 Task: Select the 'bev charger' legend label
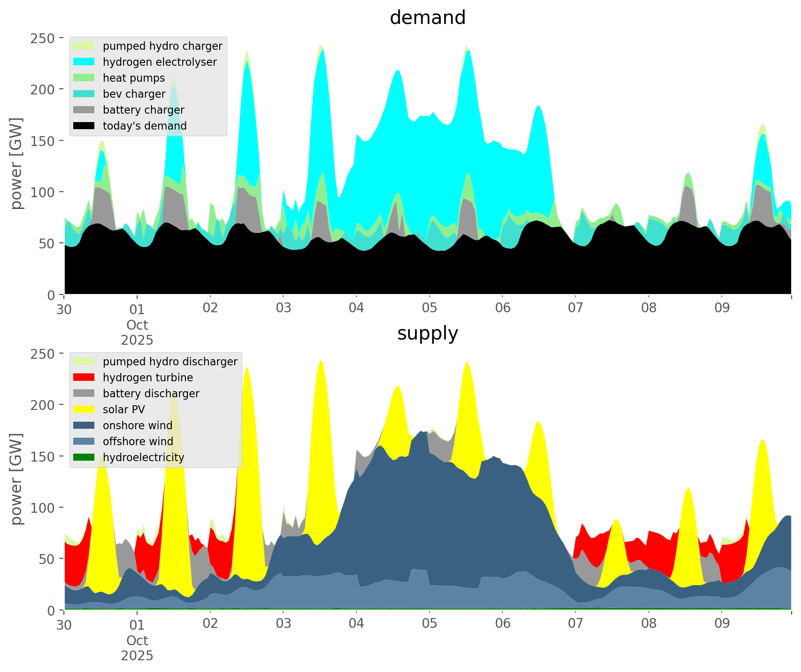(134, 94)
